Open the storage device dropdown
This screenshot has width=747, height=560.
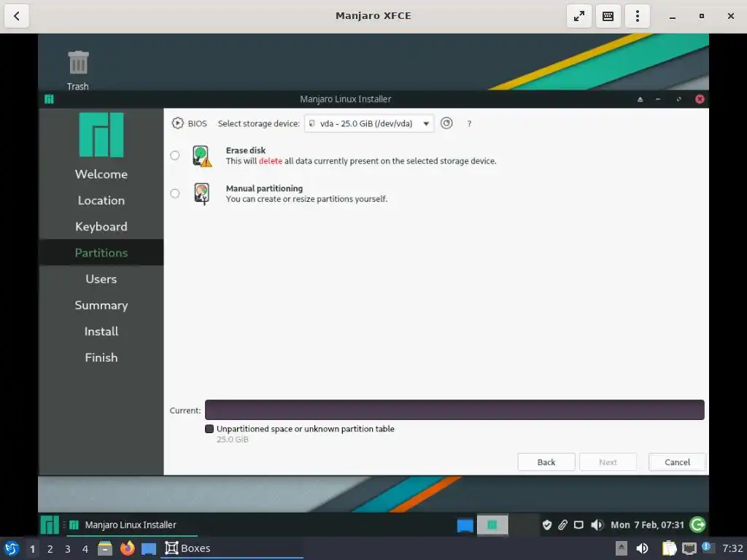[369, 123]
